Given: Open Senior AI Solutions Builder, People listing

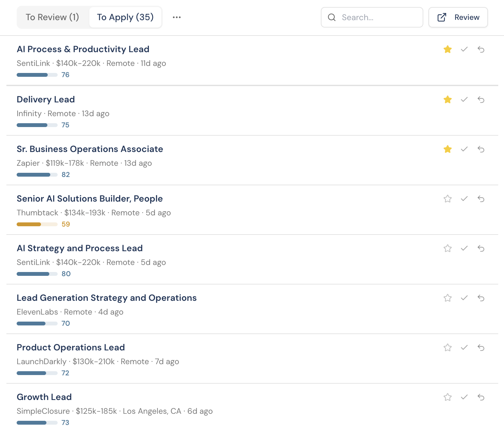Looking at the screenshot, I should click(x=90, y=199).
